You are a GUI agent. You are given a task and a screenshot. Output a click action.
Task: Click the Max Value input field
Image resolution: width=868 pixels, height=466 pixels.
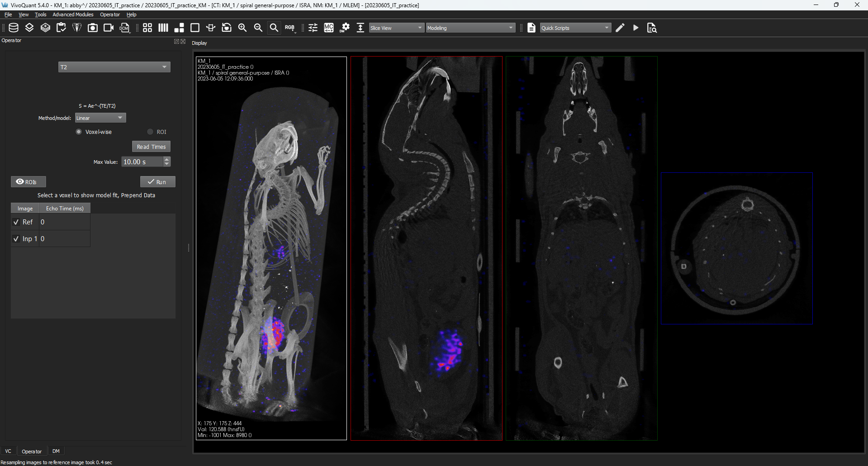coord(142,162)
